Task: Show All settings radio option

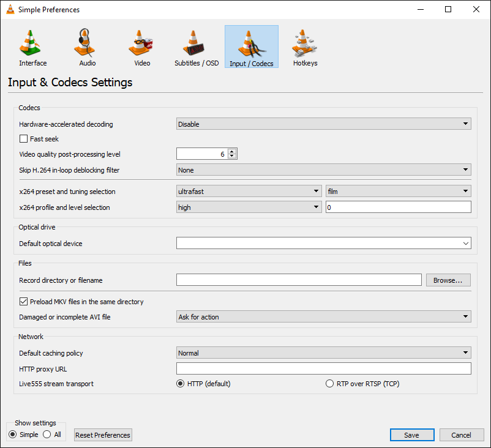Action: [x=47, y=435]
